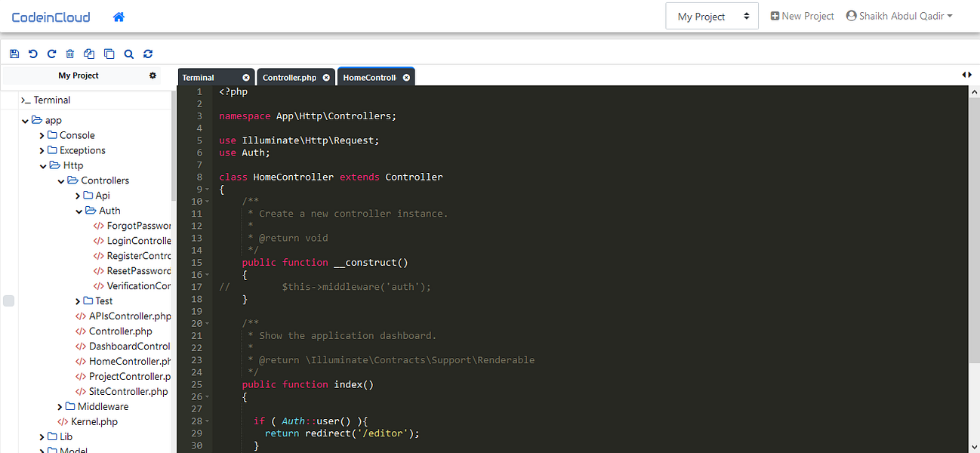The height and width of the screenshot is (453, 980).
Task: Switch to the Controller.php tab
Action: [289, 76]
